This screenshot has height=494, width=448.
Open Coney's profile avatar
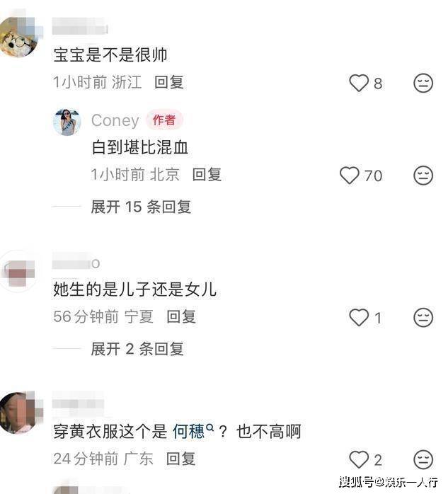[x=67, y=122]
